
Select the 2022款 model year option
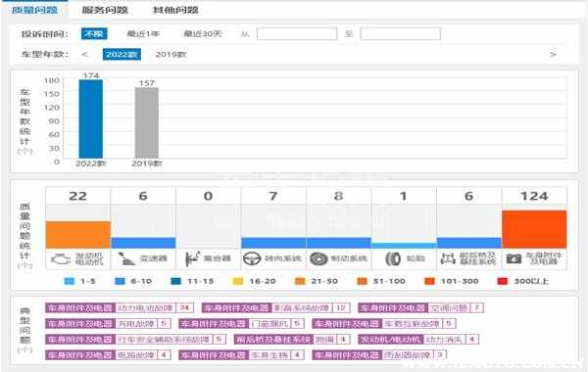[x=122, y=55]
